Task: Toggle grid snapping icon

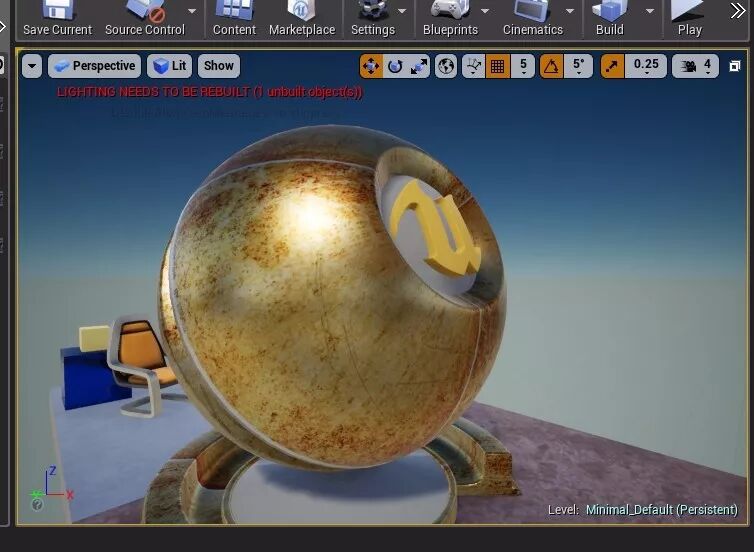Action: (x=498, y=66)
